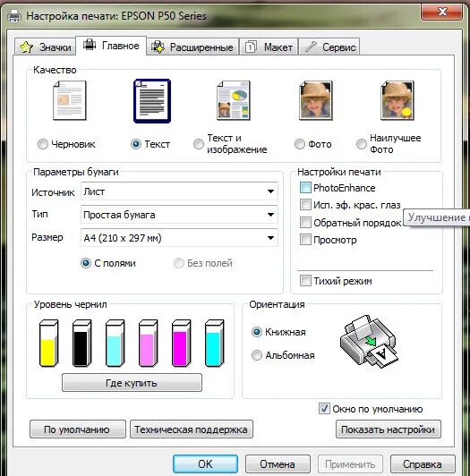Click the Где купить button
470x476 pixels.
[132, 383]
